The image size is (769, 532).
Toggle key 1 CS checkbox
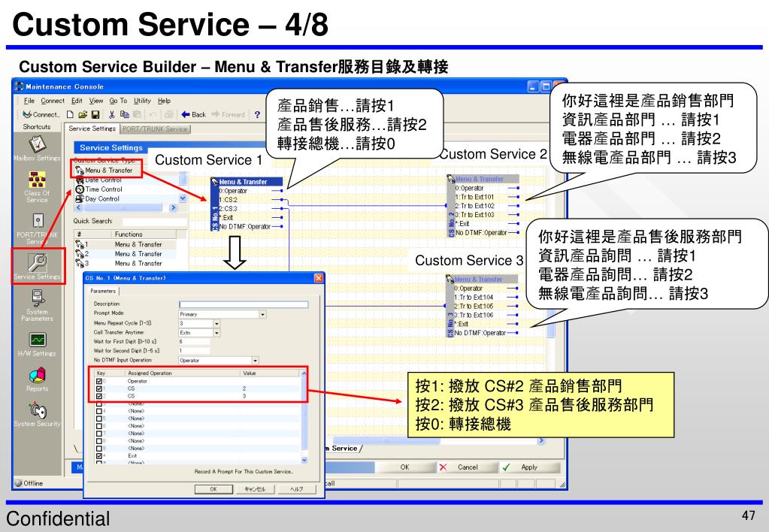tap(99, 388)
